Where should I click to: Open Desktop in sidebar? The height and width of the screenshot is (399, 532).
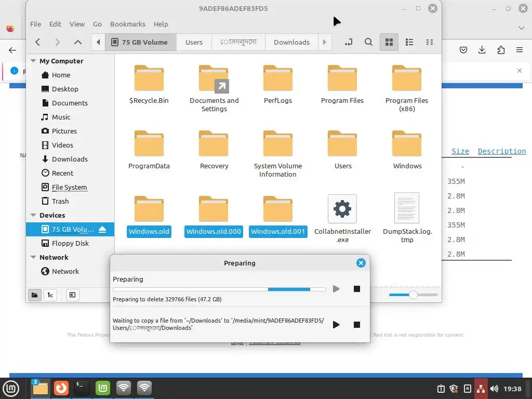coord(70,89)
